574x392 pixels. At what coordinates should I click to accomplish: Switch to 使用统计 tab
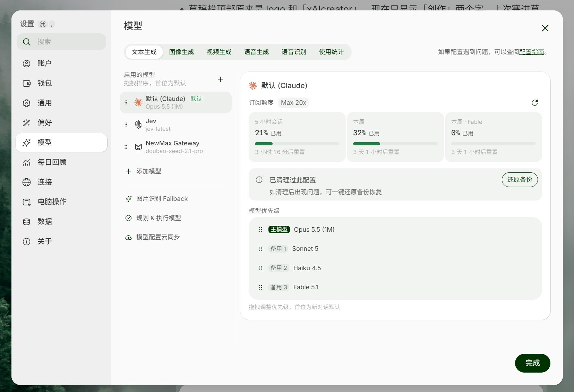(x=331, y=52)
